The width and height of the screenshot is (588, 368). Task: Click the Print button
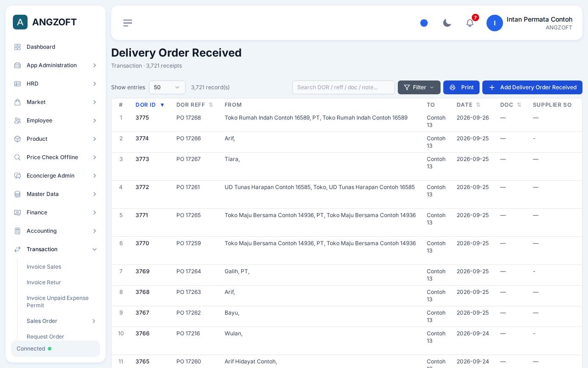461,87
